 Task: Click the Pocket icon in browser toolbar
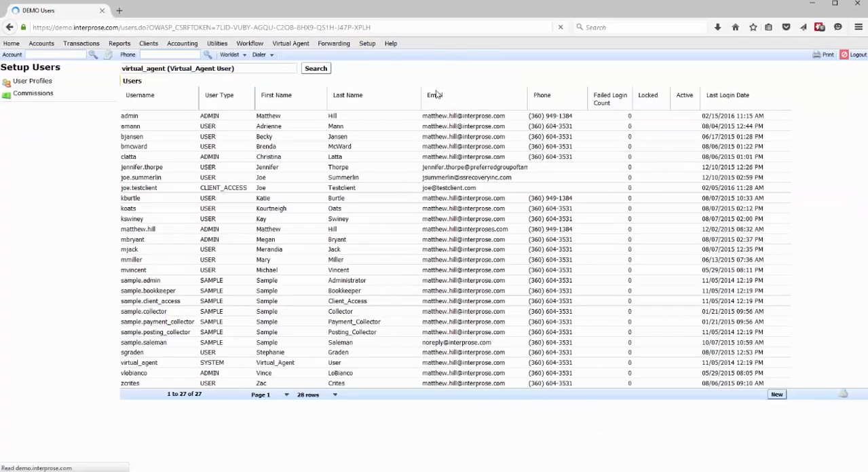[786, 28]
